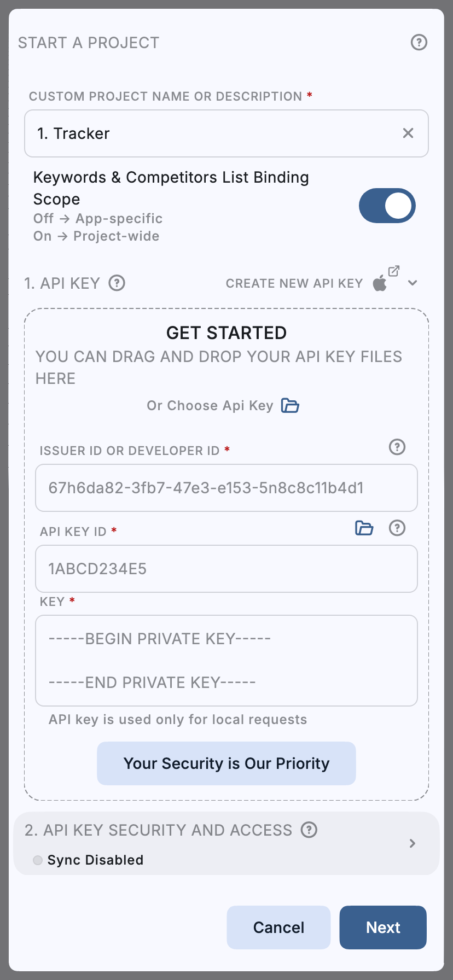Click Your Security is Our Priority button

[226, 763]
